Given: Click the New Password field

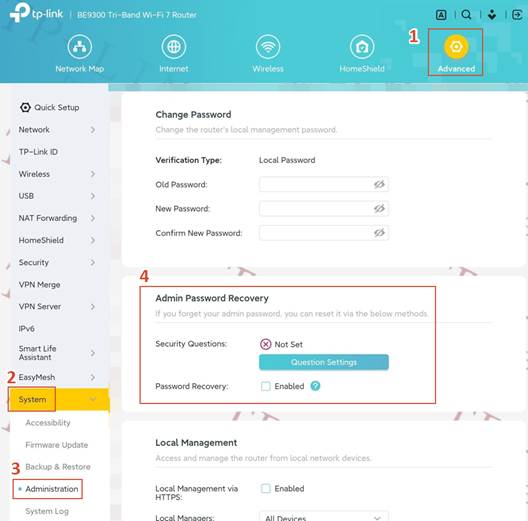Looking at the screenshot, I should tap(324, 208).
